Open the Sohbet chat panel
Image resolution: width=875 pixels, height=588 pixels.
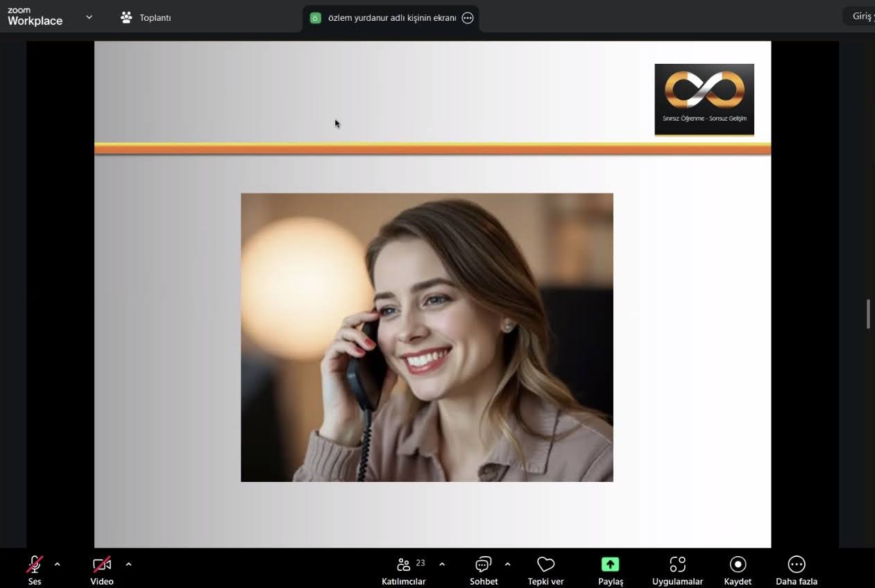484,564
